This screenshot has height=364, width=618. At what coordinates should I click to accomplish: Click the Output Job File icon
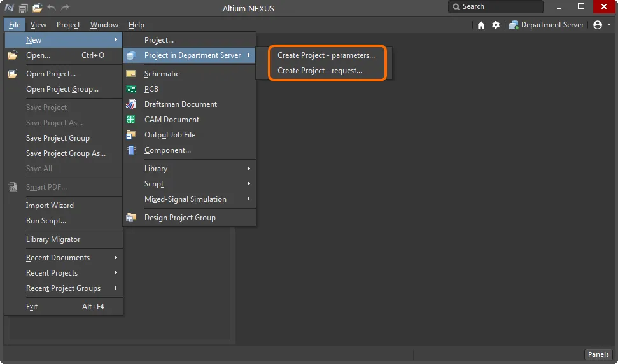tap(131, 135)
